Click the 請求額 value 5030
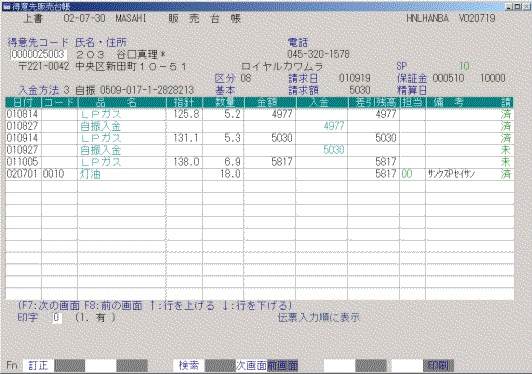 pos(360,90)
